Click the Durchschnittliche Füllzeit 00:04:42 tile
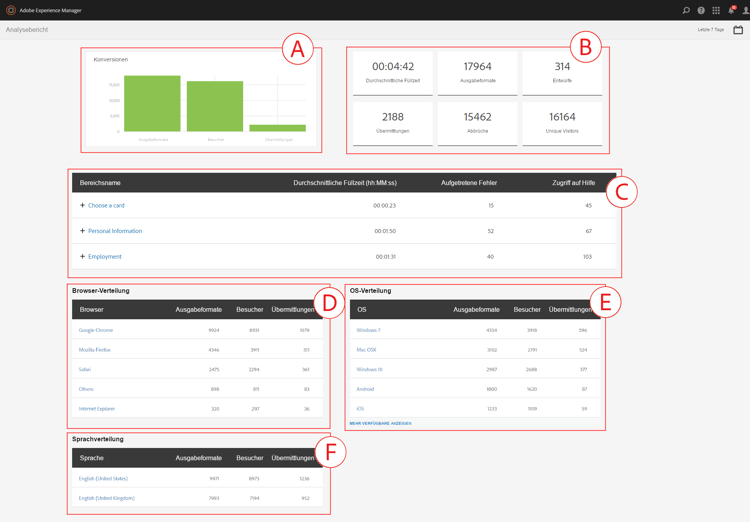 [393, 73]
